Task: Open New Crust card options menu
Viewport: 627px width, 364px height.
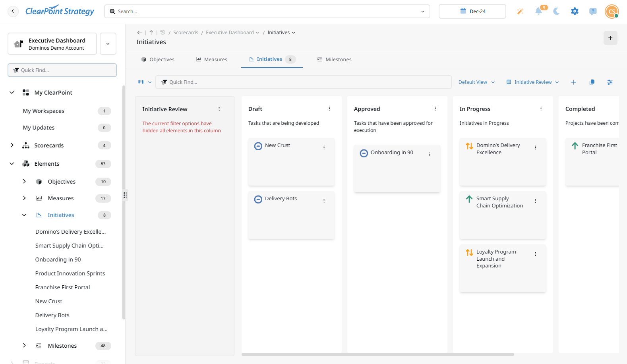Action: click(324, 147)
